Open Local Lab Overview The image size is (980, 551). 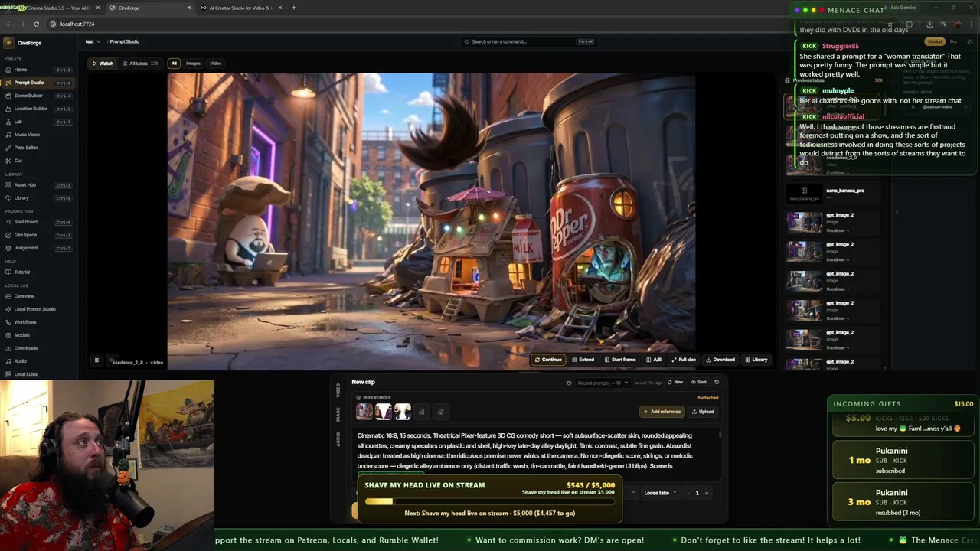[x=38, y=296]
